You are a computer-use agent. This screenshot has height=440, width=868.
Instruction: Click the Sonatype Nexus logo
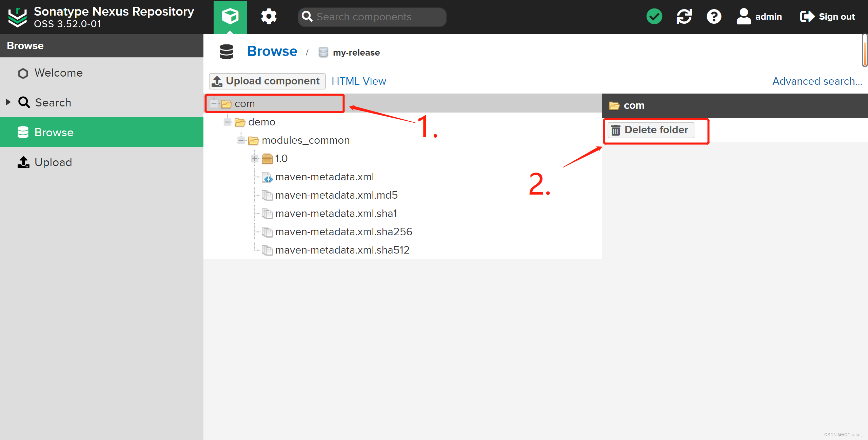pos(17,17)
